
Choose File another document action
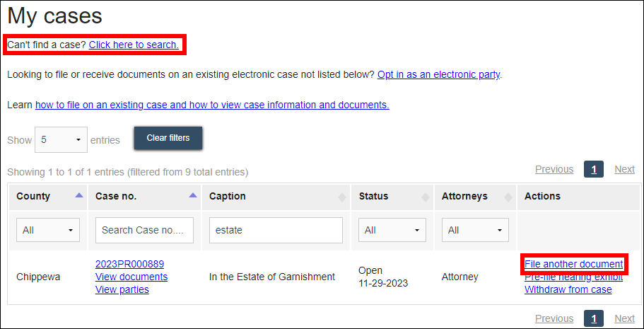[573, 264]
